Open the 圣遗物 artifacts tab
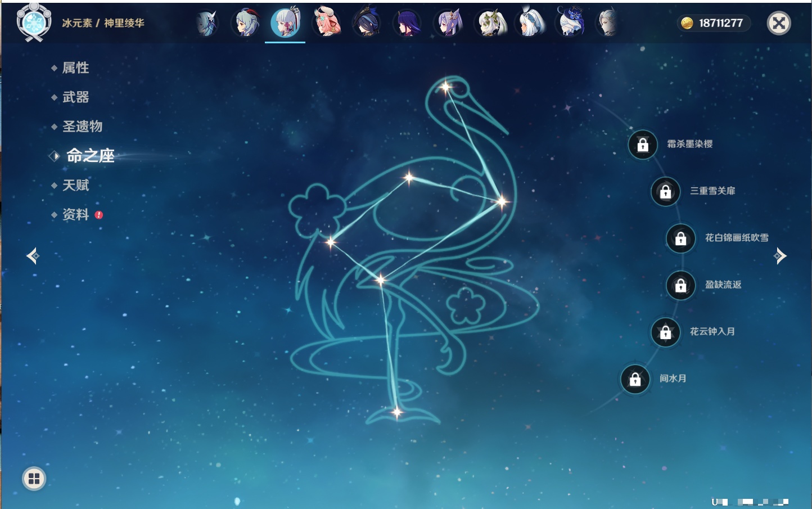Image resolution: width=812 pixels, height=509 pixels. click(82, 127)
